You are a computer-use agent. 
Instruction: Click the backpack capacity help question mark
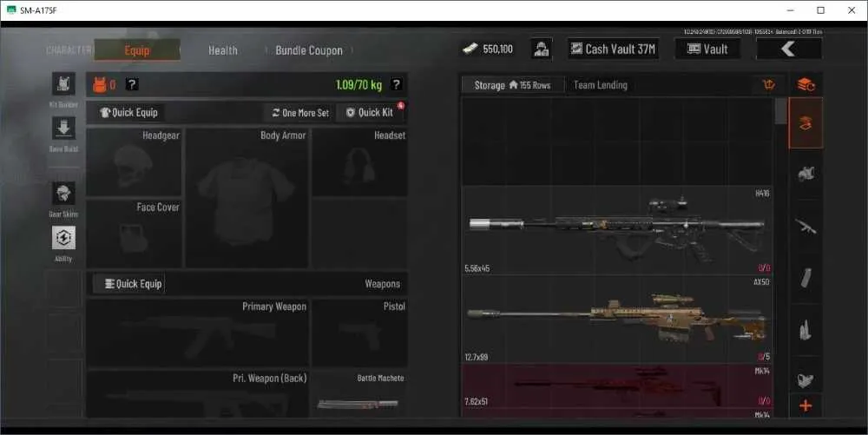[x=131, y=84]
